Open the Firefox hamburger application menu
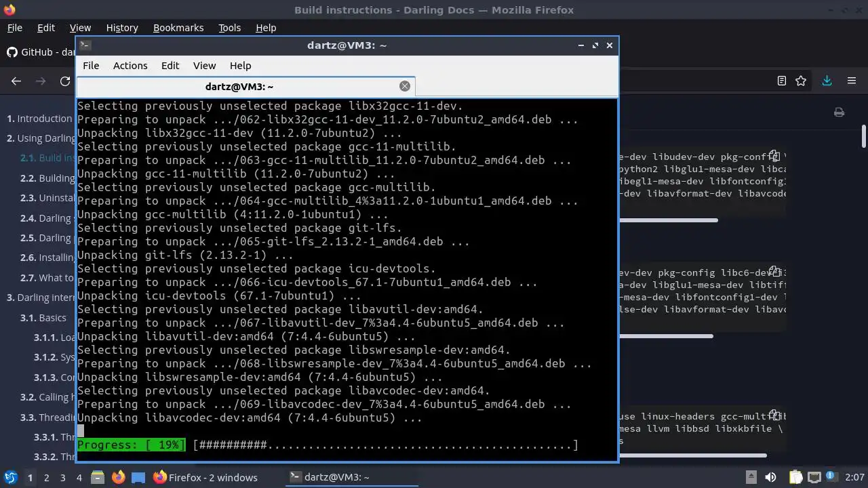The height and width of the screenshot is (488, 868). click(852, 81)
